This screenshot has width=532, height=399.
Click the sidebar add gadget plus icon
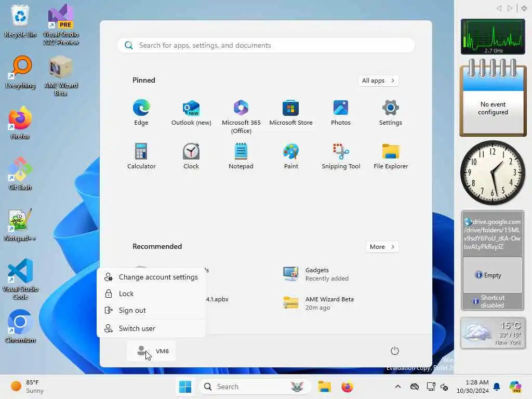(x=524, y=8)
